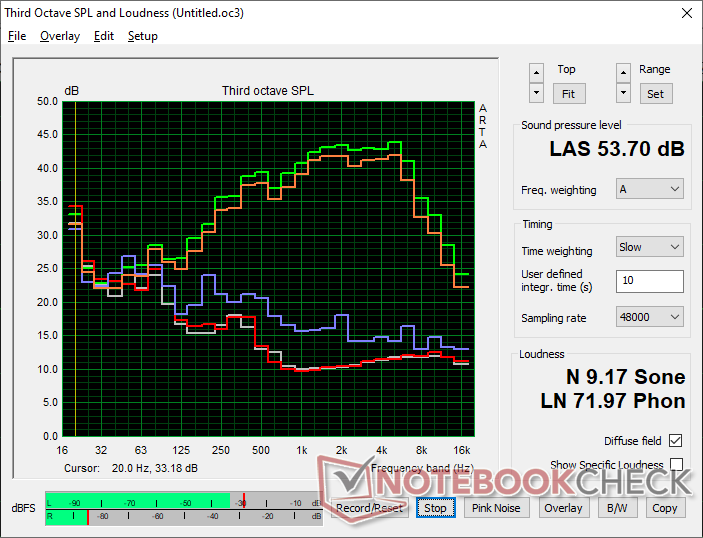The height and width of the screenshot is (538, 703).
Task: Start Pink Noise generator
Action: pos(496,508)
